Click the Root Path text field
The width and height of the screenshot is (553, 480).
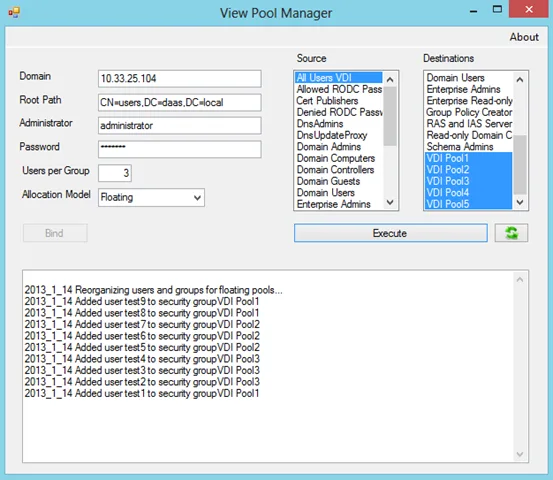[180, 102]
